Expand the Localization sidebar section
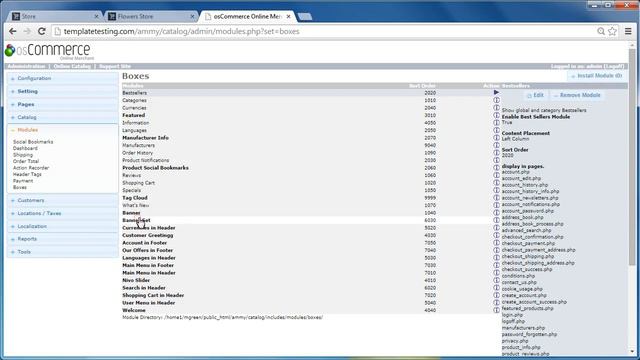This screenshot has width=640, height=360. (x=62, y=226)
